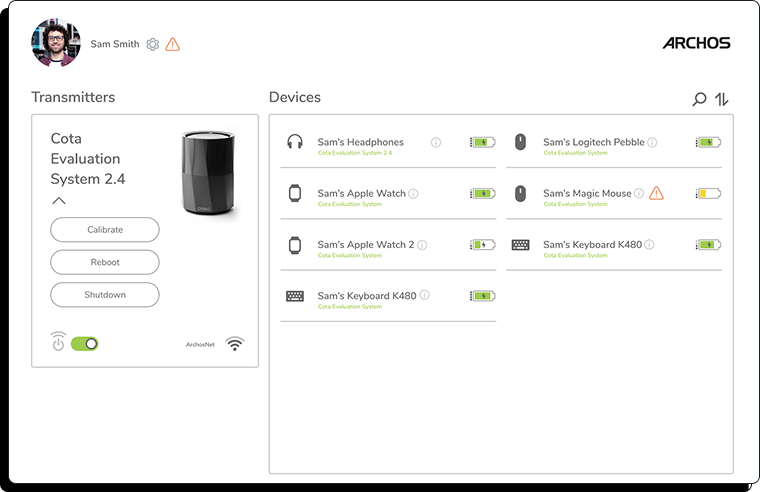Viewport: 760px width, 492px height.
Task: Select Sam's Keyboard K480 under Logitech Pebble column
Action: pos(592,245)
